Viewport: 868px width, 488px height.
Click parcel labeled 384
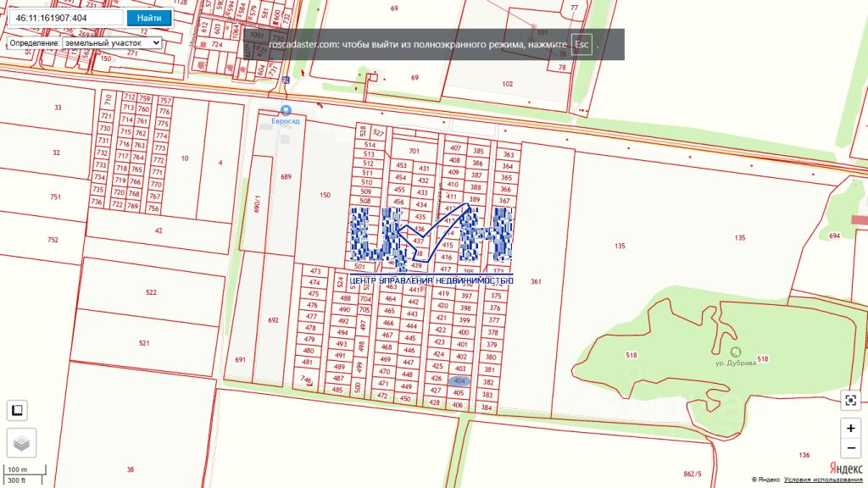(x=487, y=408)
